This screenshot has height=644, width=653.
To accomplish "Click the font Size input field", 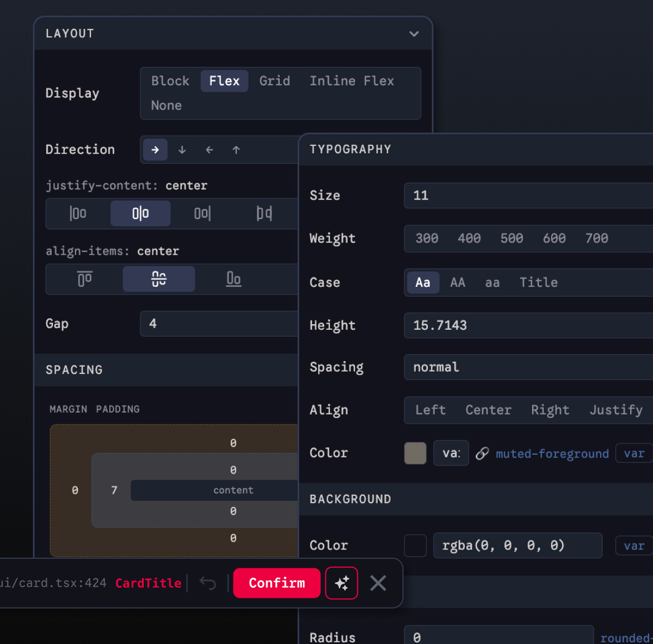I will point(529,196).
